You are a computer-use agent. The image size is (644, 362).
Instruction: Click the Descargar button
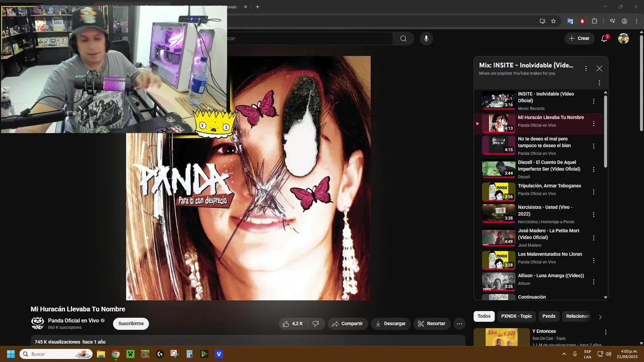[391, 324]
